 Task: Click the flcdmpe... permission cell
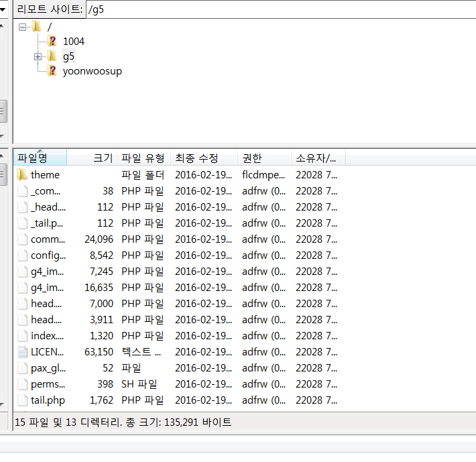(263, 175)
